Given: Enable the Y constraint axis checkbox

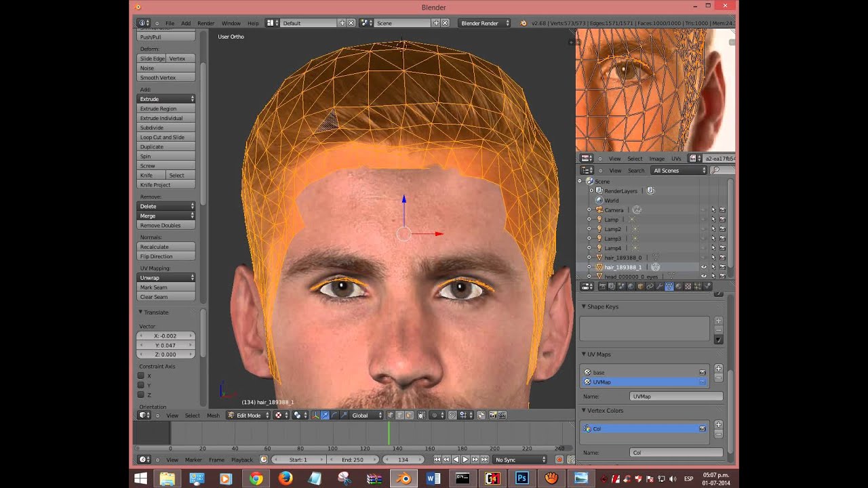Looking at the screenshot, I should pyautogui.click(x=141, y=385).
